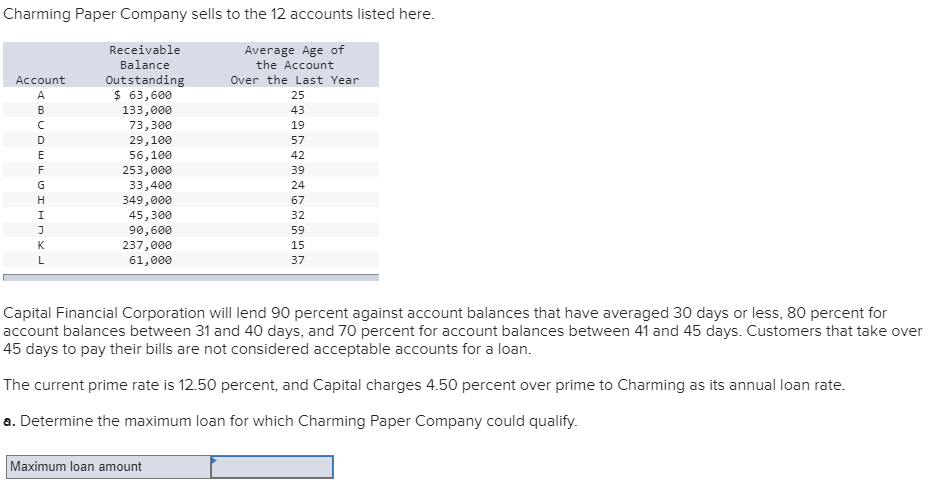Click the Average Age of the Account header
The width and height of the screenshot is (935, 487).
tap(294, 65)
